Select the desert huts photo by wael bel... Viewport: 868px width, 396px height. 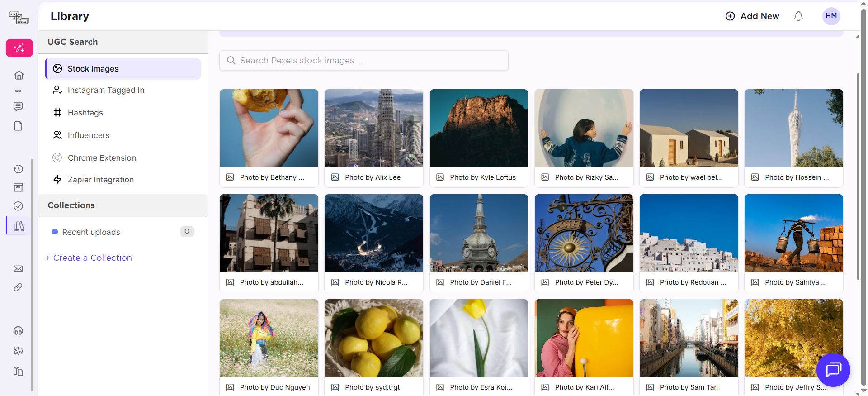[689, 128]
